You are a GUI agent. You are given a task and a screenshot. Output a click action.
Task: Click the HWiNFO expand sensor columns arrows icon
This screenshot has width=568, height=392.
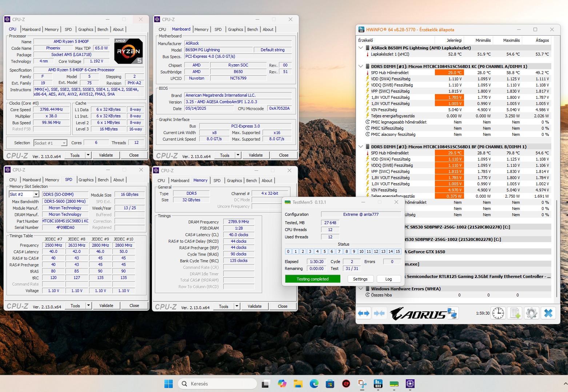364,313
